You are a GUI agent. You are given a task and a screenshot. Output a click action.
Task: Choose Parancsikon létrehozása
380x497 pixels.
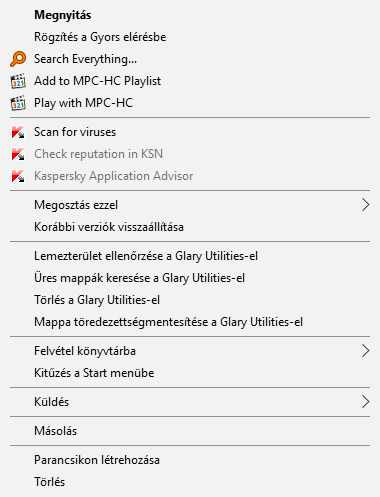190,460
